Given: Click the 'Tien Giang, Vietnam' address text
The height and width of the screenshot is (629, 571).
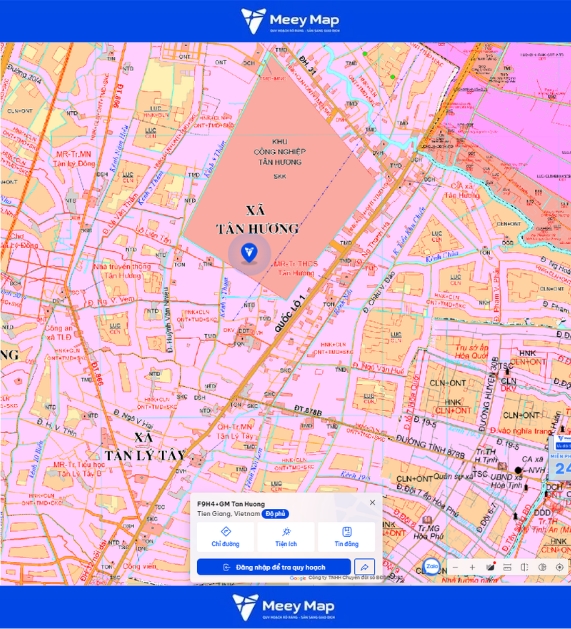Looking at the screenshot, I should [228, 514].
